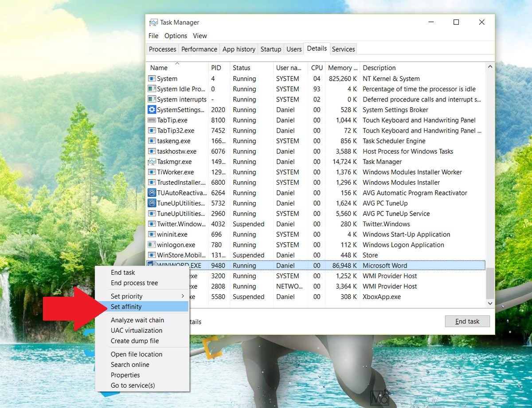Open the View menu
The width and height of the screenshot is (532, 408).
[200, 35]
